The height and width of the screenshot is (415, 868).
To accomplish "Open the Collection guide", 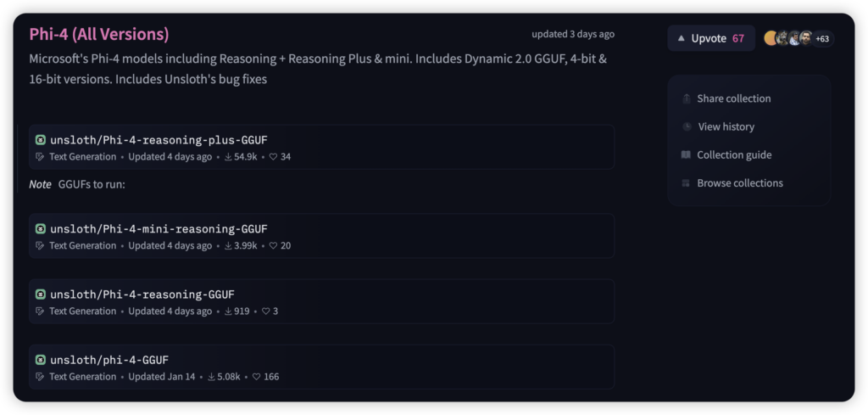I will [734, 155].
